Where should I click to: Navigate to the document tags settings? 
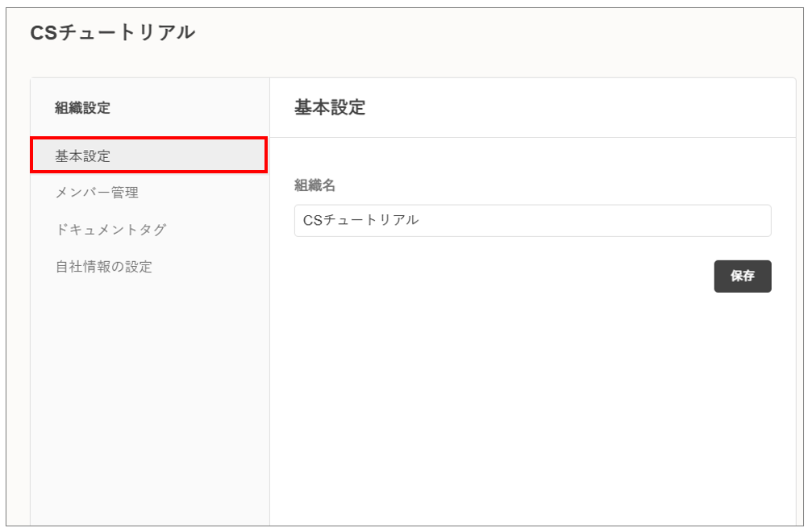coord(110,230)
